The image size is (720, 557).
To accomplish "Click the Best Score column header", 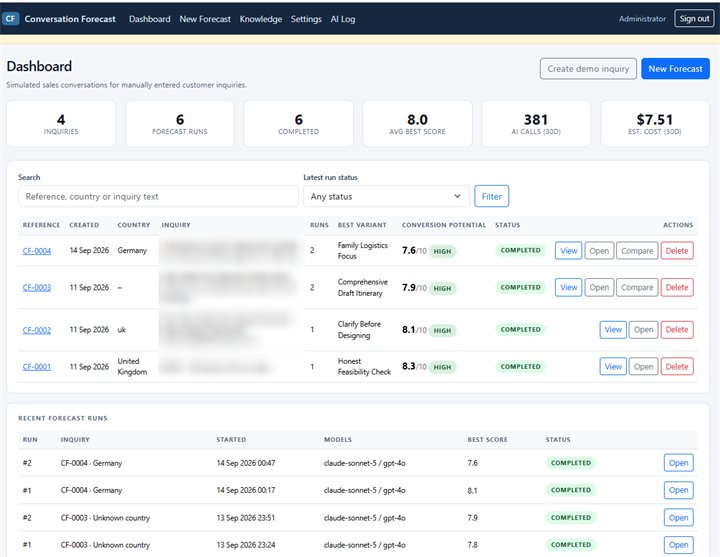I will 487,439.
